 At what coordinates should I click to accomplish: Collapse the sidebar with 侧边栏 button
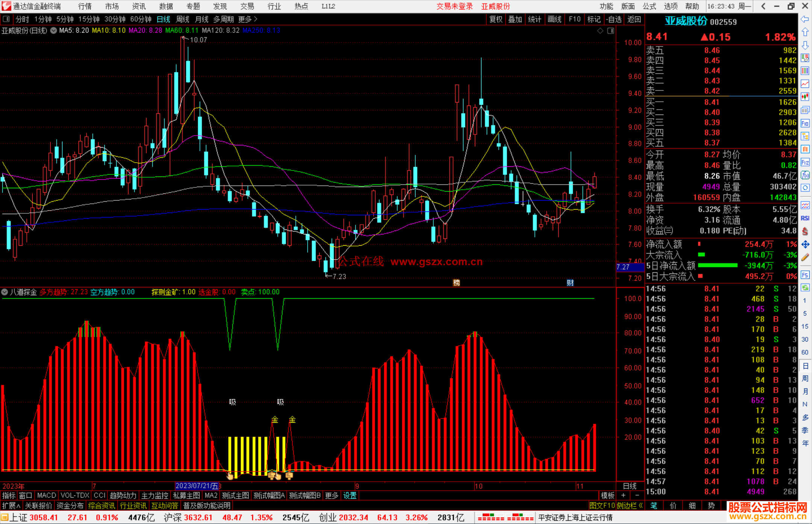(x=630, y=506)
